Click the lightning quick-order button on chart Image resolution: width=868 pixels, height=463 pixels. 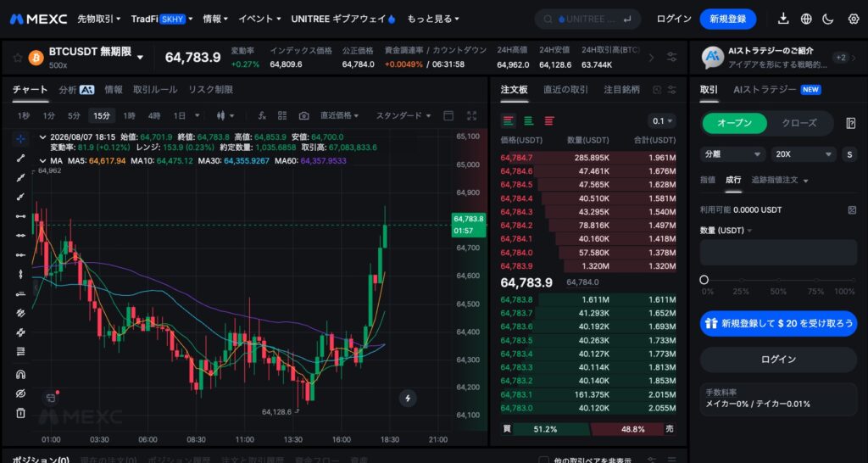tap(408, 399)
